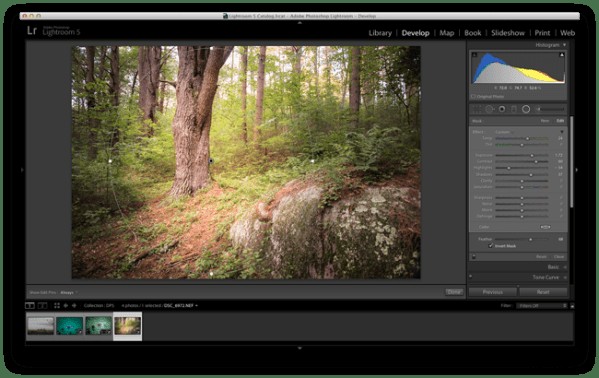Screen dimensions: 599x378
Task: Click second window display icon in filmstrip bar
Action: [x=42, y=305]
